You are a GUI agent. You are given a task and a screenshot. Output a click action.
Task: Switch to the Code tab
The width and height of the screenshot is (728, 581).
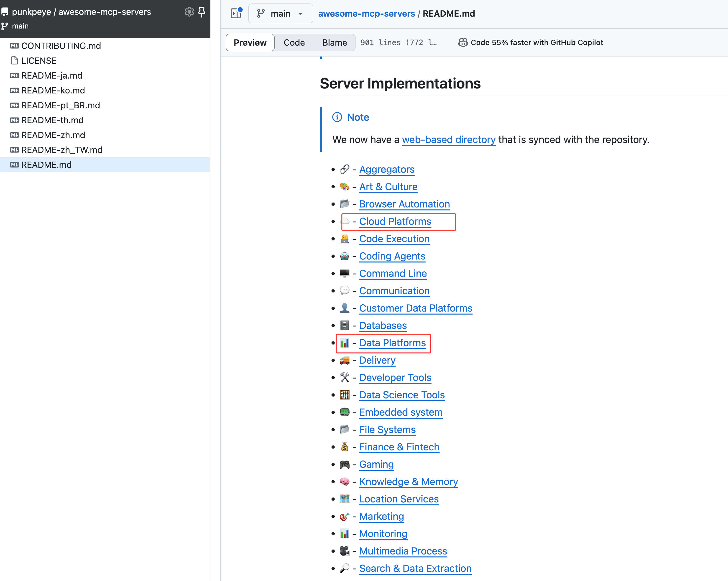(x=294, y=43)
